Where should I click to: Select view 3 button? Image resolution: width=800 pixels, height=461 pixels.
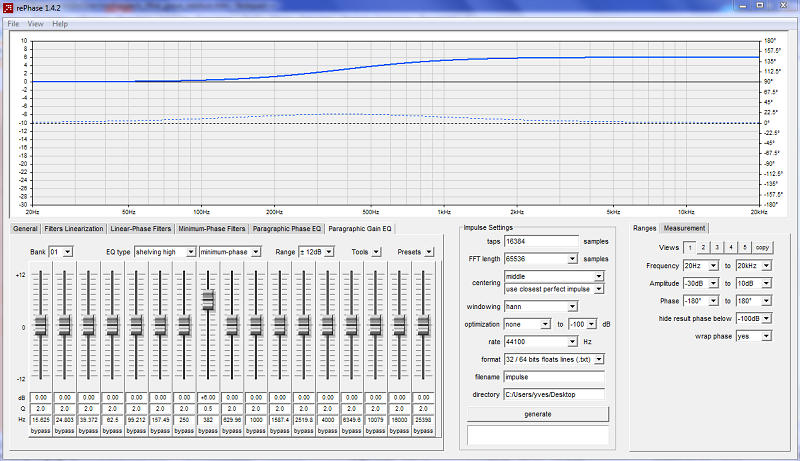717,247
